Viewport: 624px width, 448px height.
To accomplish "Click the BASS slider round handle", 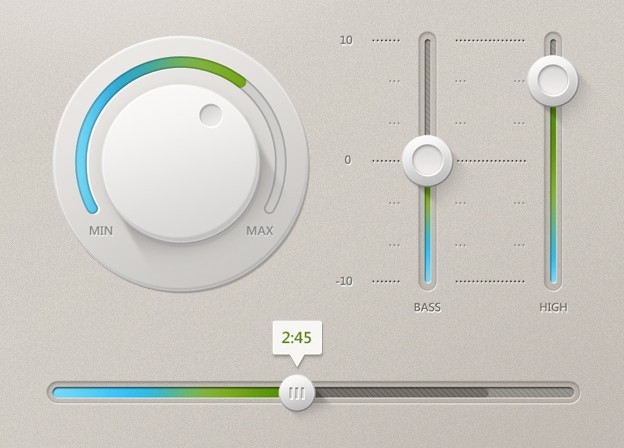I will pyautogui.click(x=427, y=160).
